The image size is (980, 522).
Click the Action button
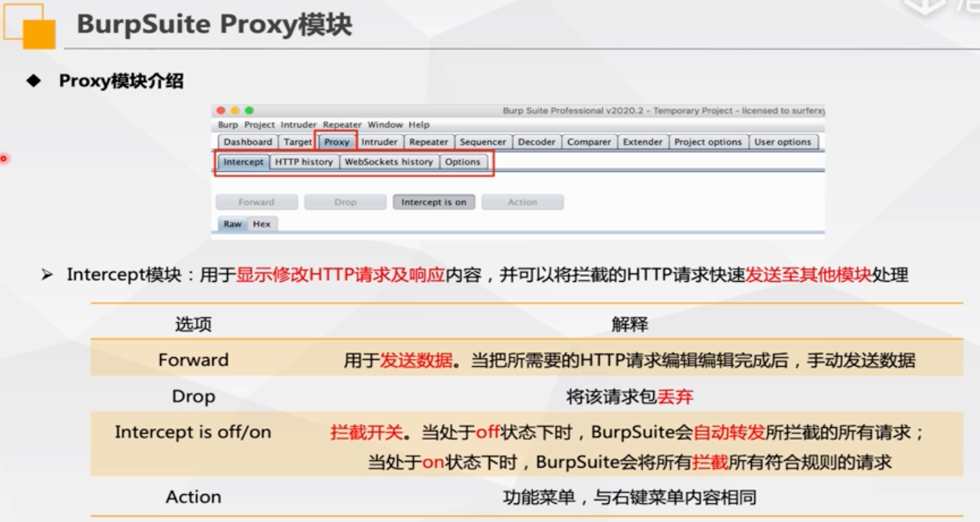click(x=522, y=203)
